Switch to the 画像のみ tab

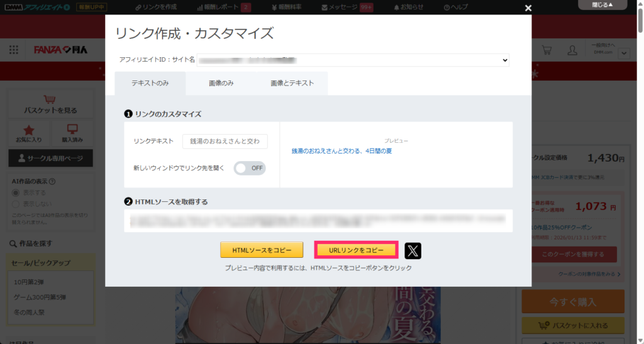coord(221,83)
